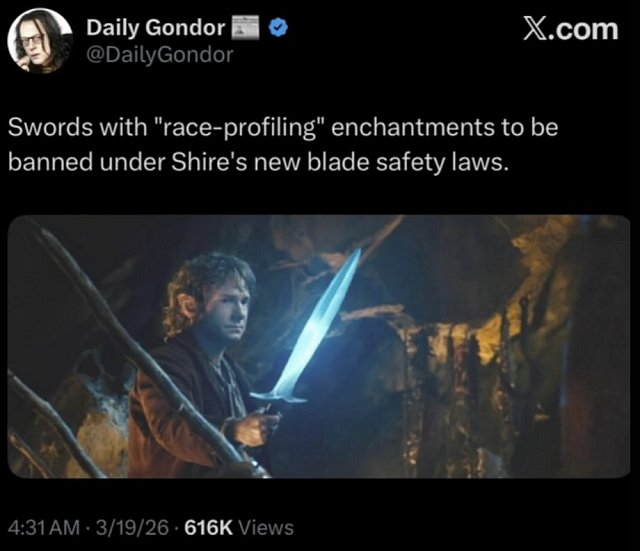Viewport: 640px width, 551px height.
Task: Click the word "Swords" starting the tweet
Action: point(50,127)
